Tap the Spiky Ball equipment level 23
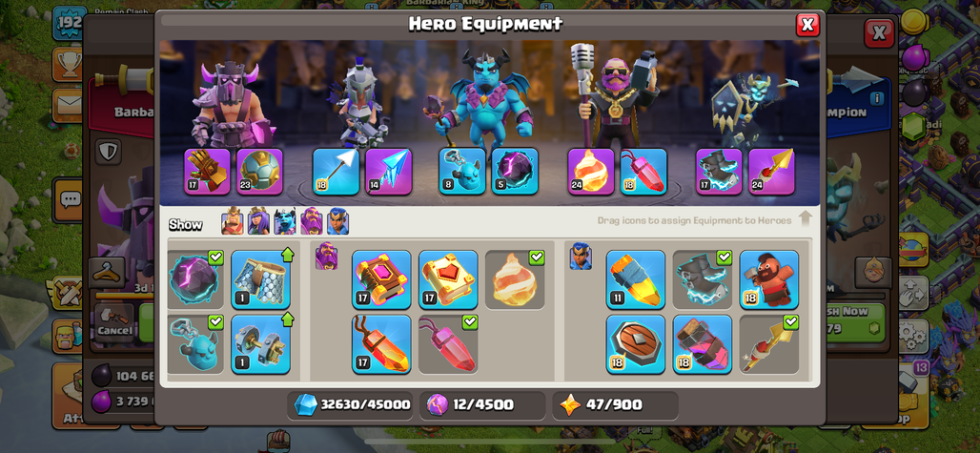980x453 pixels. 259,172
